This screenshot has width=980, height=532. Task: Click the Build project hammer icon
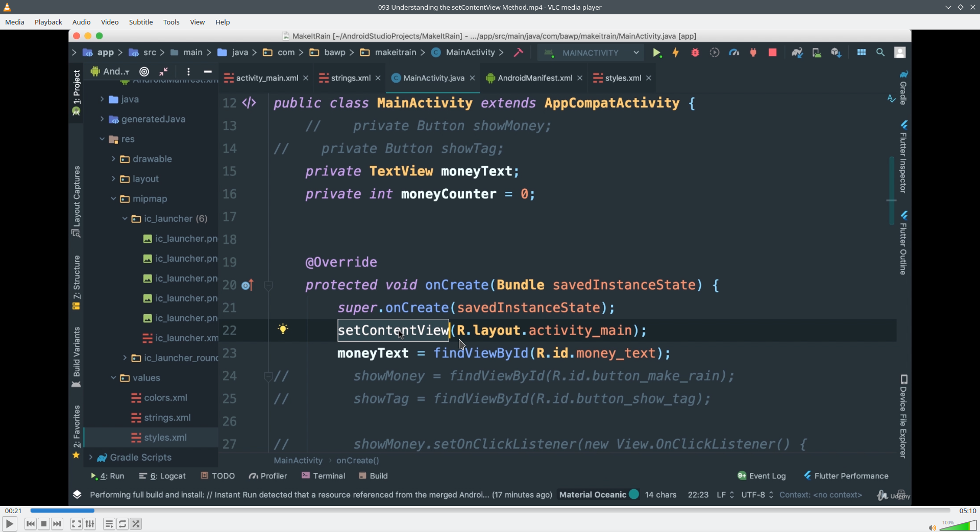coord(519,53)
